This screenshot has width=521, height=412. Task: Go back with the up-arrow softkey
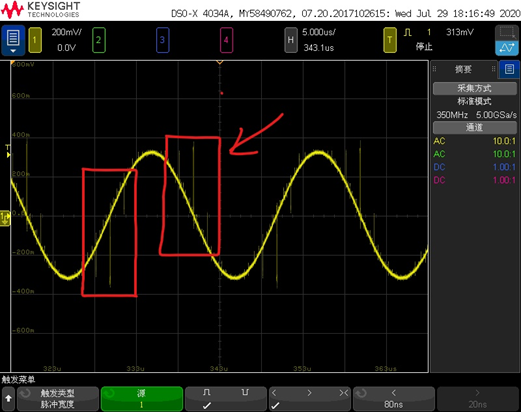coord(8,398)
